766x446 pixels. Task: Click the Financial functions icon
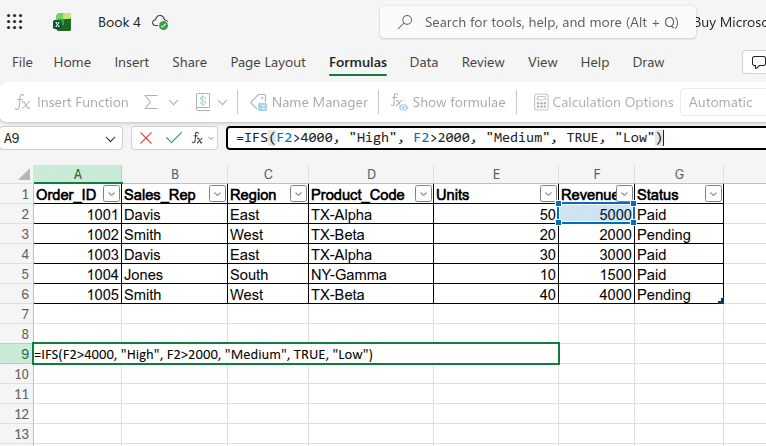pyautogui.click(x=203, y=102)
